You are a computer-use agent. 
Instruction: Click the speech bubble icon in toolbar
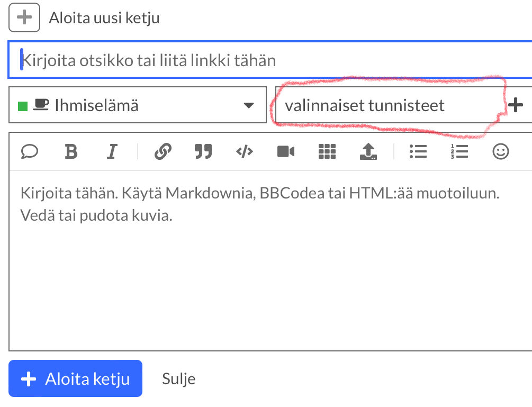click(30, 152)
